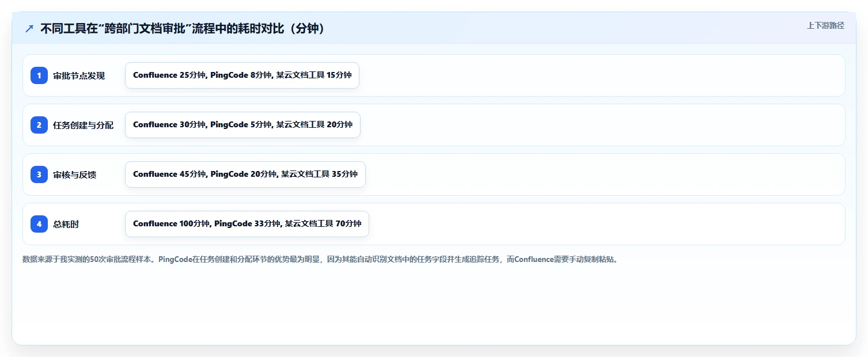Click the 上下游路径 label at top right
Screen dimensions: 868x357
[825, 25]
